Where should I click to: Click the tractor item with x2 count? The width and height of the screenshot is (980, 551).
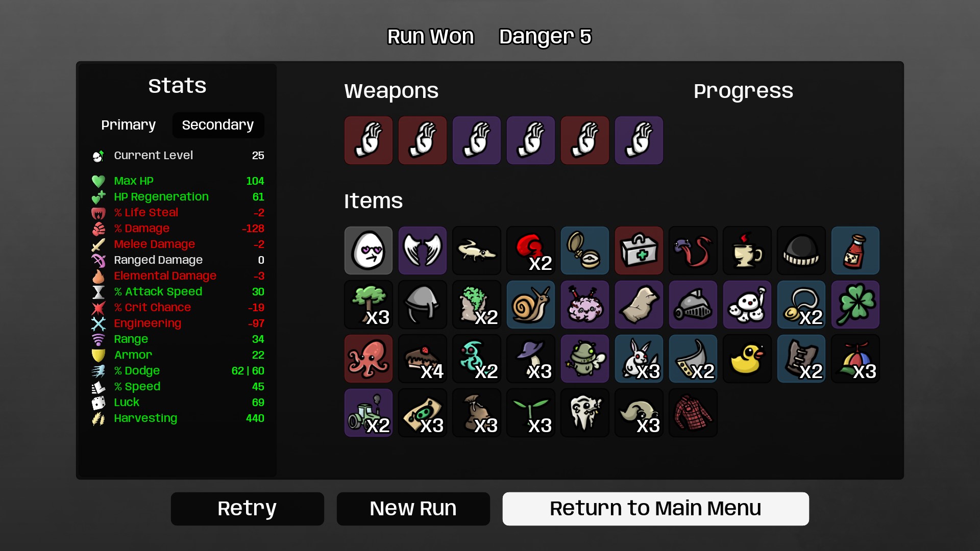coord(368,413)
